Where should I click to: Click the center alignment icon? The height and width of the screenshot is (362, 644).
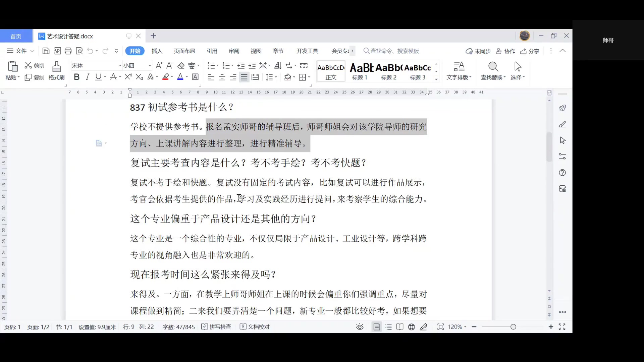click(x=222, y=77)
